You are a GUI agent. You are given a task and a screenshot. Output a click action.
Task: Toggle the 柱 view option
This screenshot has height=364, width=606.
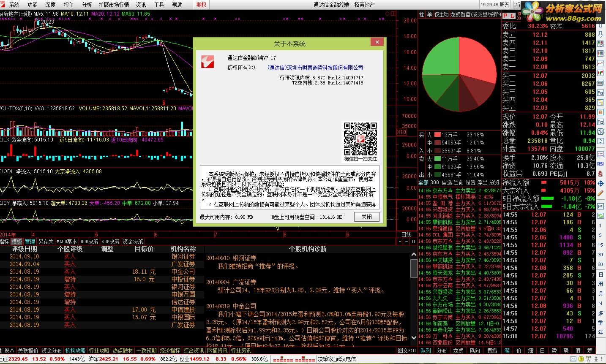[x=421, y=14]
